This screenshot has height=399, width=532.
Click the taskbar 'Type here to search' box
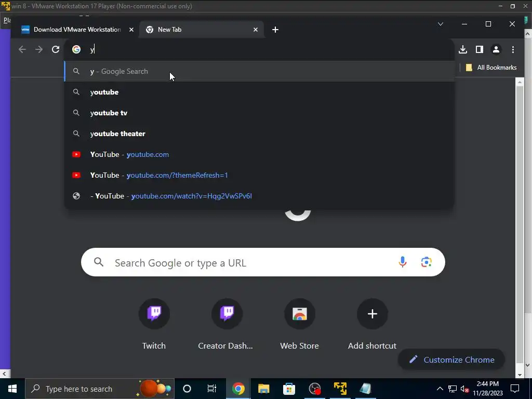pos(100,389)
